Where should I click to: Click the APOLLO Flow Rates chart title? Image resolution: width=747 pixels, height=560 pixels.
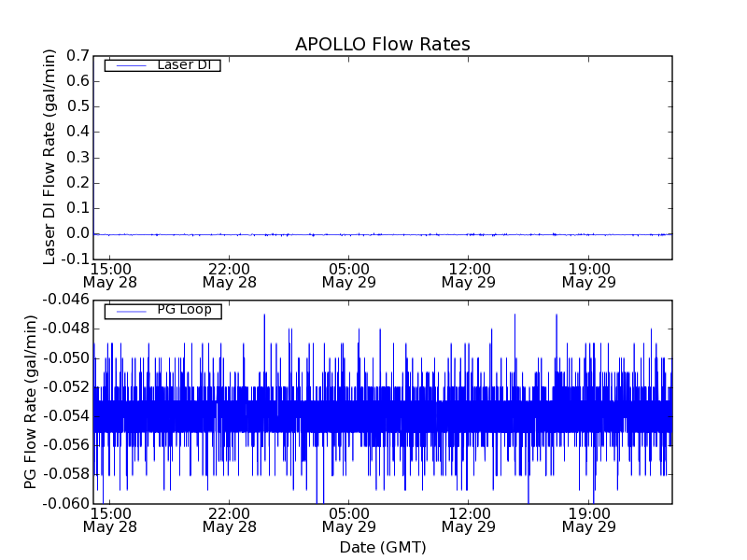pyautogui.click(x=382, y=45)
